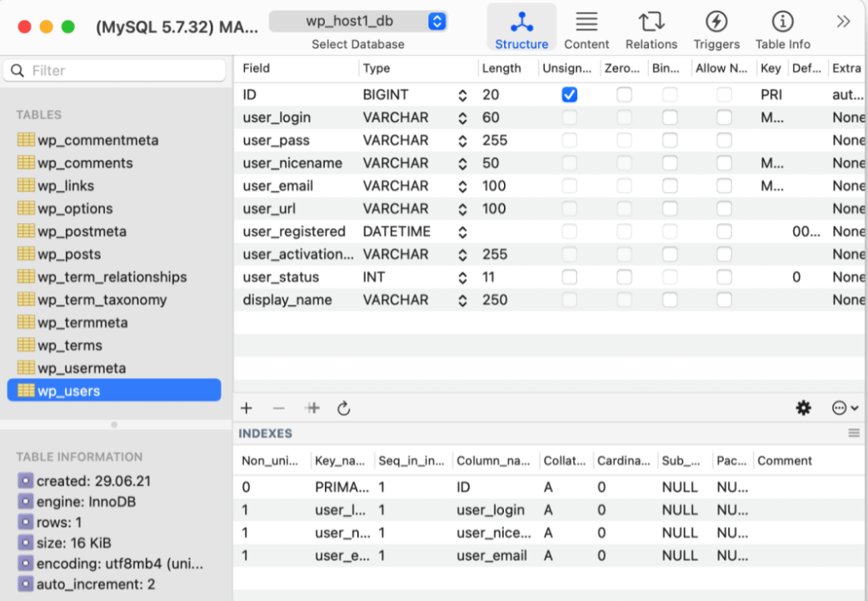Select the wp_users table
Viewport: 868px width, 601px height.
tap(114, 390)
